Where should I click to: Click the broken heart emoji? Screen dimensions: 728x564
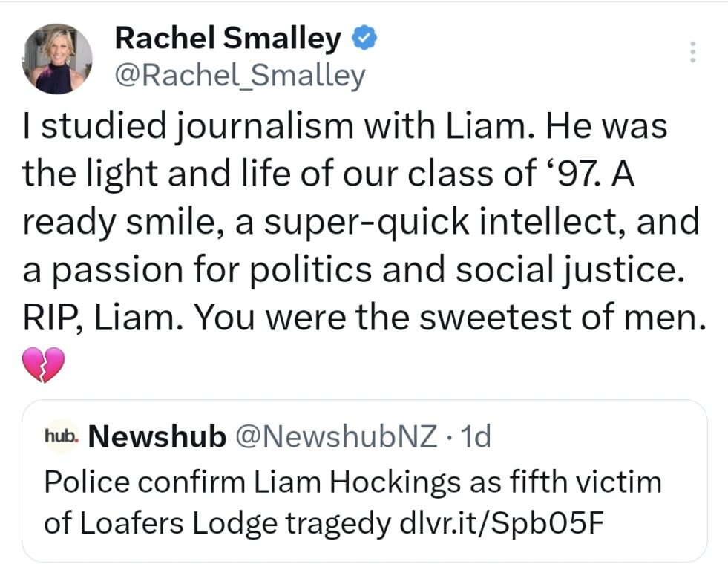(45, 364)
